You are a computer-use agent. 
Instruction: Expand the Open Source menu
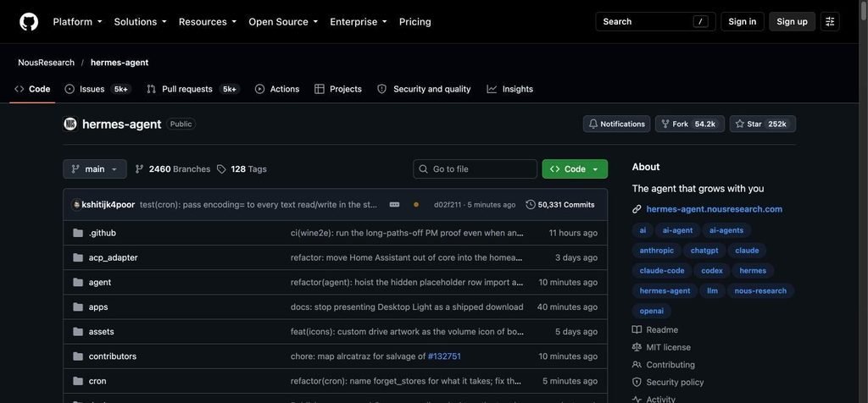tap(283, 21)
